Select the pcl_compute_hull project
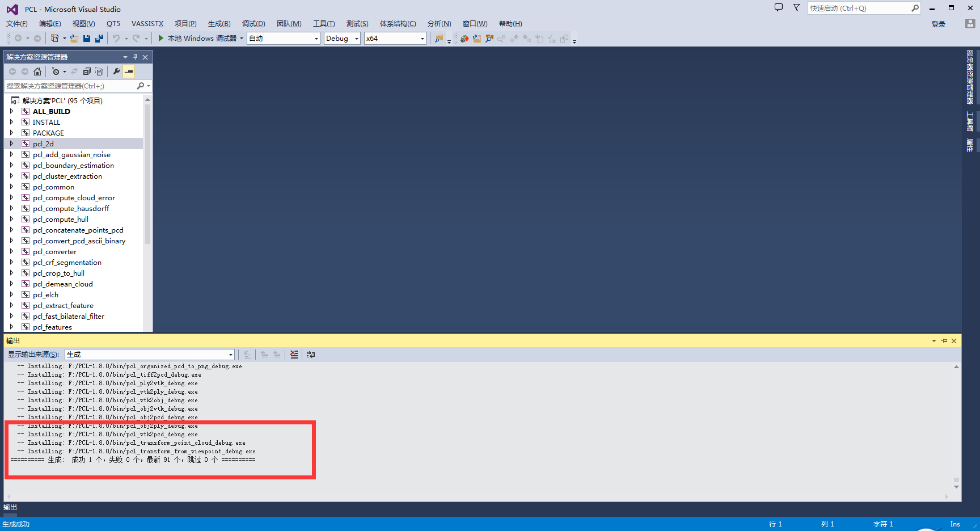Viewport: 980px width, 531px height. (x=61, y=219)
